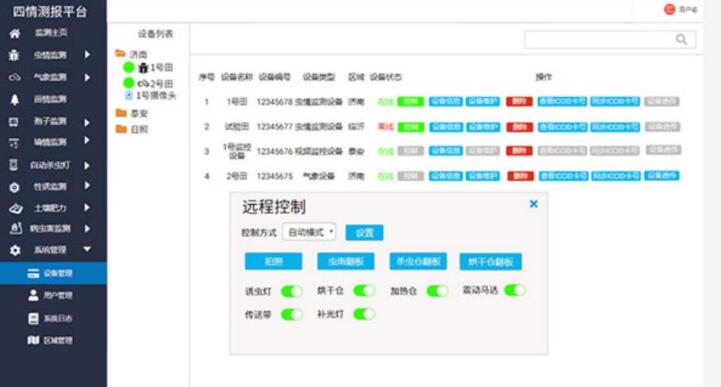This screenshot has height=387, width=721.
Task: Click the last blue button in row 4
Action: (x=662, y=176)
